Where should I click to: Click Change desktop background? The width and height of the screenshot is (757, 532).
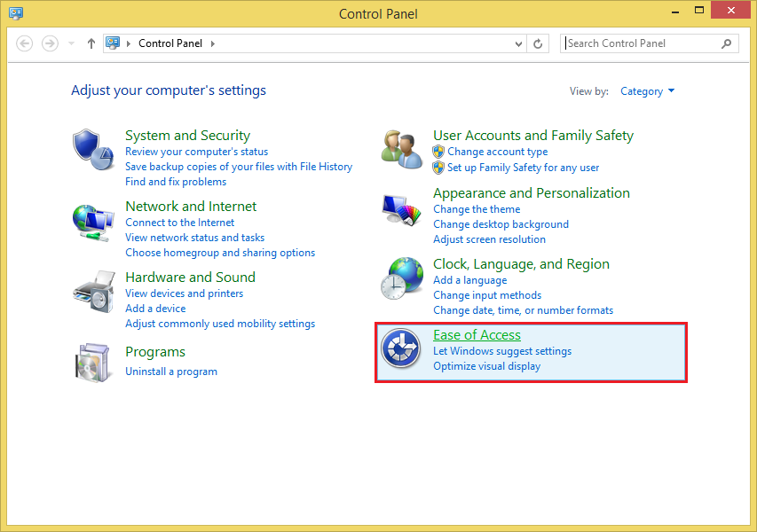(x=501, y=223)
